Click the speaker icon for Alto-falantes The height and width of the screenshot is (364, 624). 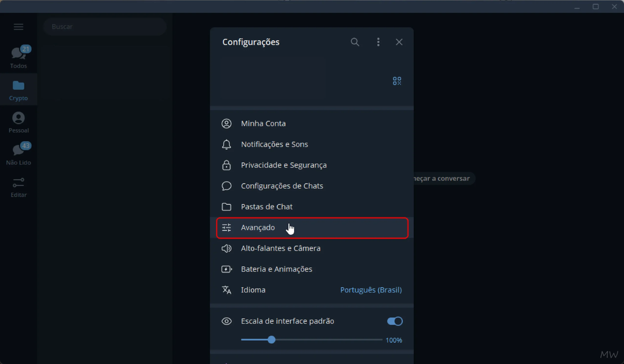click(x=226, y=248)
